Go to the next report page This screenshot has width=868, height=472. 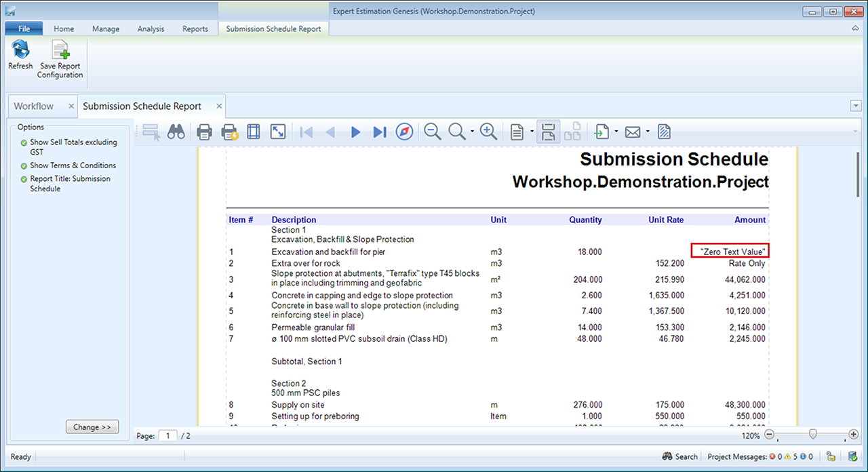click(355, 132)
